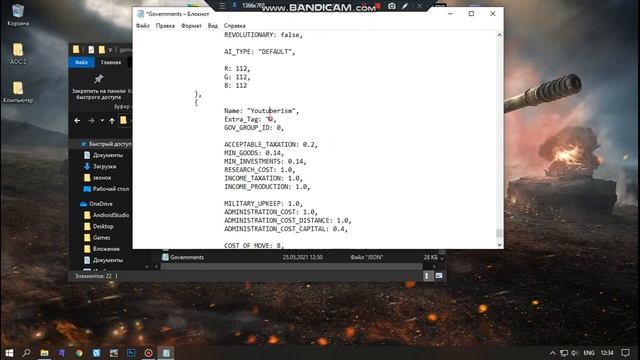The height and width of the screenshot is (360, 640).
Task: Open звонок folder in Explorer sidebar
Action: 98,178
